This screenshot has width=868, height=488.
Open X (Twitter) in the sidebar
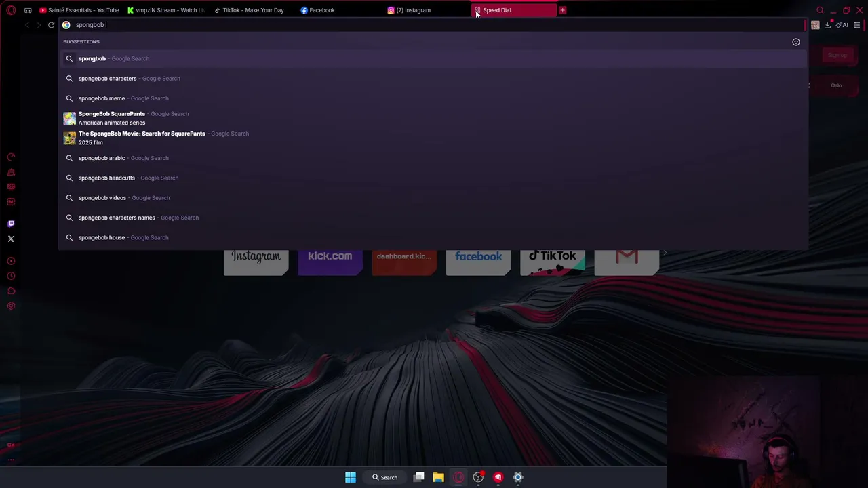(11, 239)
